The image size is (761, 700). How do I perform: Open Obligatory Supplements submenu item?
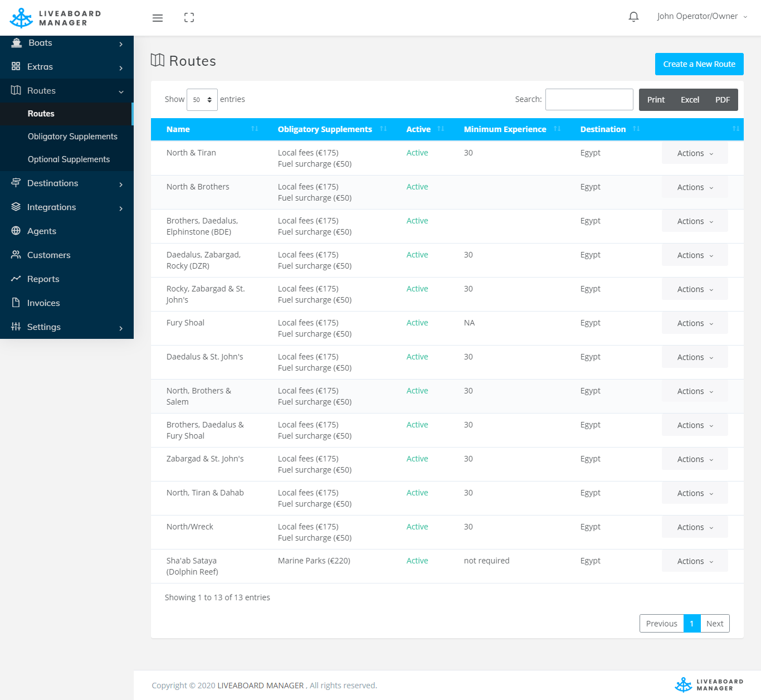click(72, 137)
